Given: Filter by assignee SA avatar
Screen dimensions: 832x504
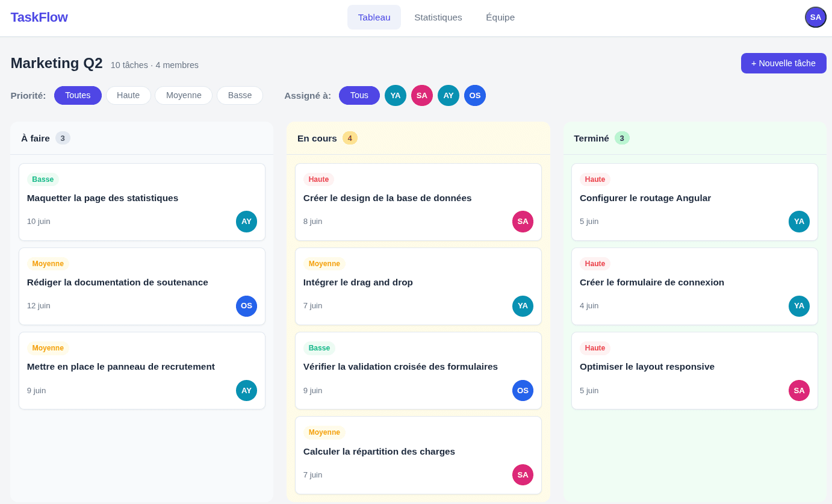Looking at the screenshot, I should (x=422, y=95).
